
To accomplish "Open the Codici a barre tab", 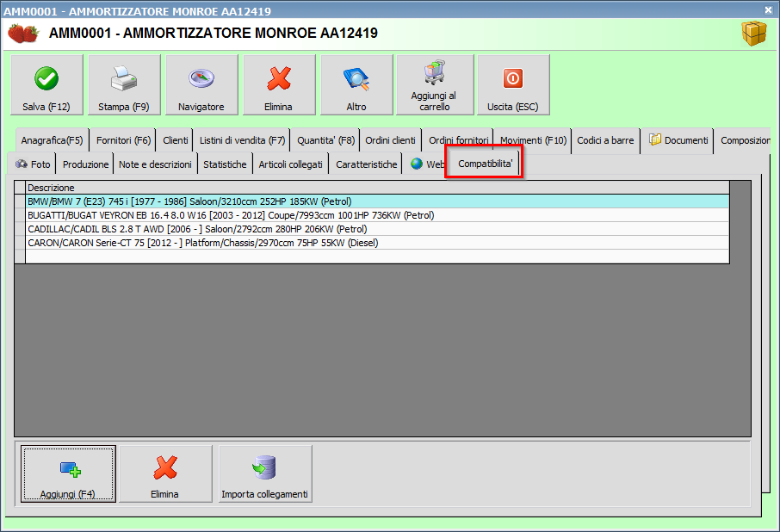I will click(x=605, y=140).
